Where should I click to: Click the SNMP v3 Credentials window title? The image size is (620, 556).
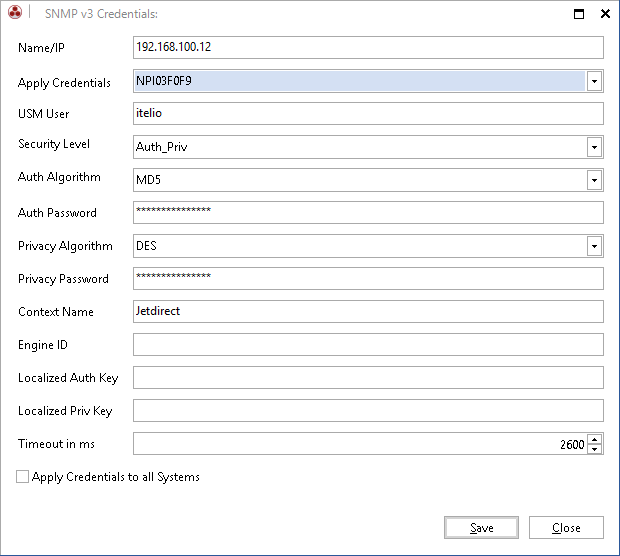click(101, 14)
